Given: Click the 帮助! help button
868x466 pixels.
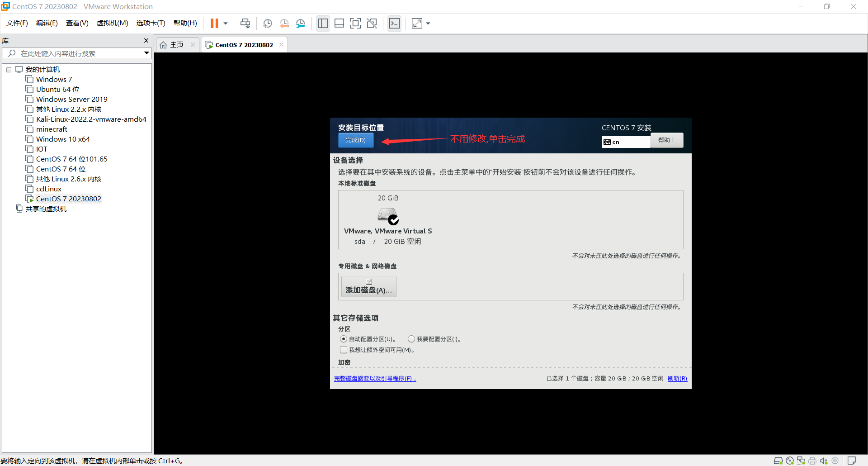Looking at the screenshot, I should 667,140.
